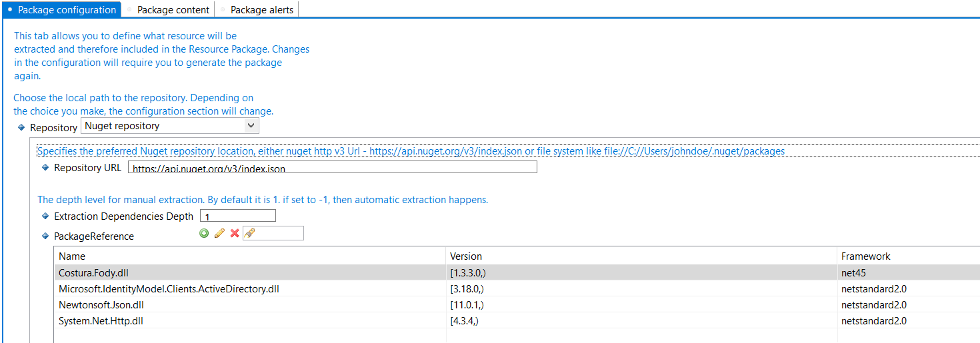Viewport: 980px width, 343px height.
Task: Click the diamond bullet beside Repository URL
Action: click(x=46, y=168)
